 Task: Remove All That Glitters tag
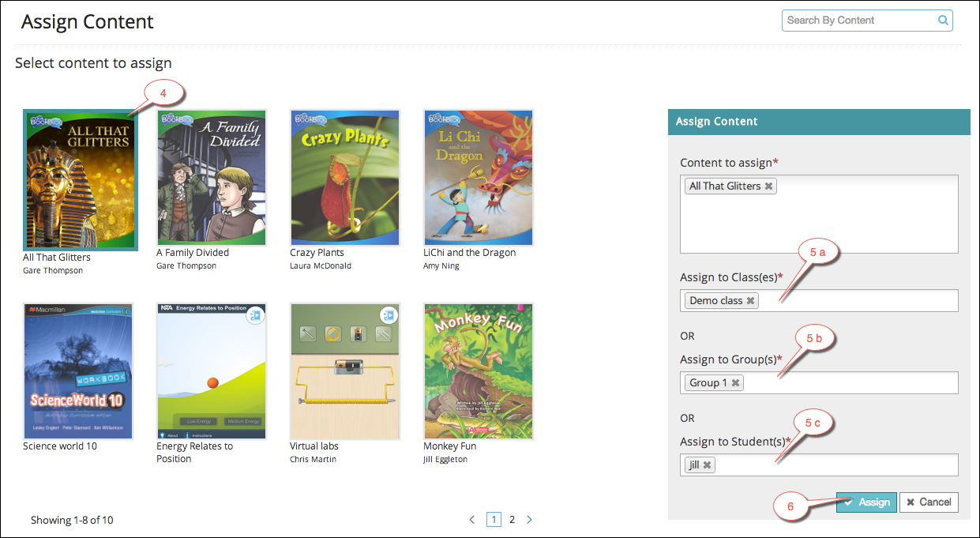point(769,186)
